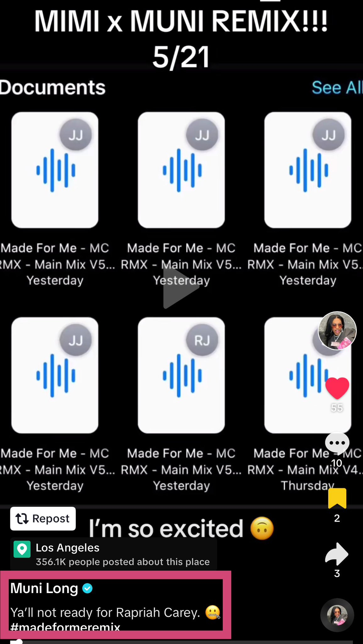
Task: Tap the comment count 10
Action: 337,463
